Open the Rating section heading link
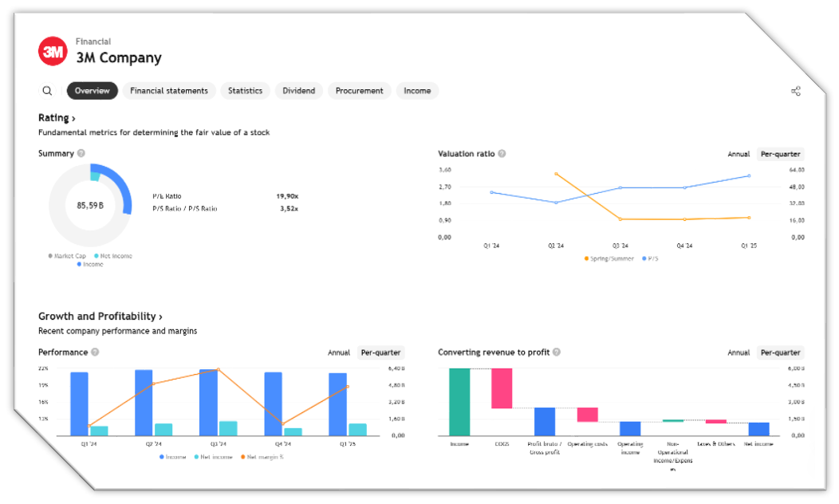Screen dimensions: 839x504 point(57,118)
